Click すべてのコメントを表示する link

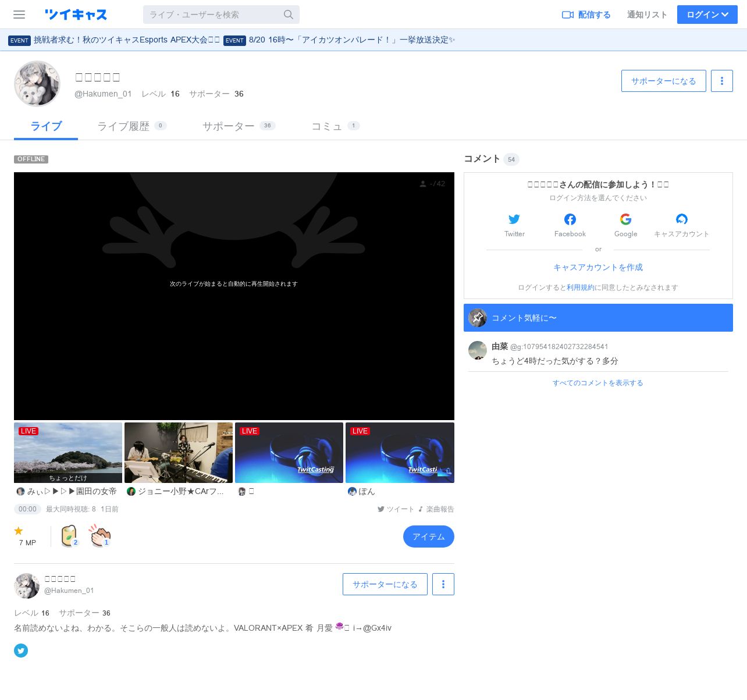tap(597, 383)
